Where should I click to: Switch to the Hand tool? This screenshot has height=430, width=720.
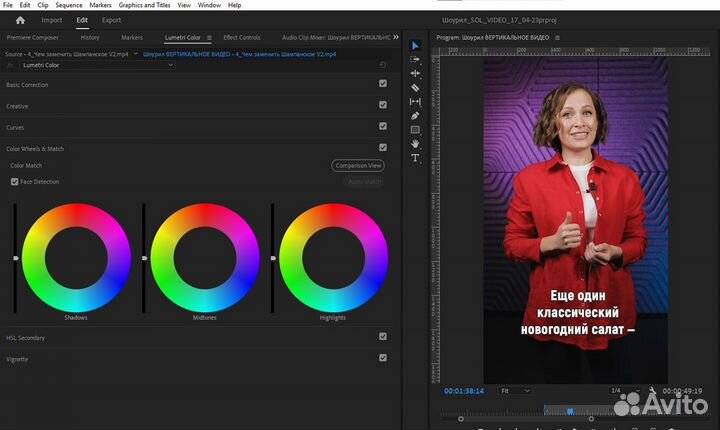coord(415,143)
